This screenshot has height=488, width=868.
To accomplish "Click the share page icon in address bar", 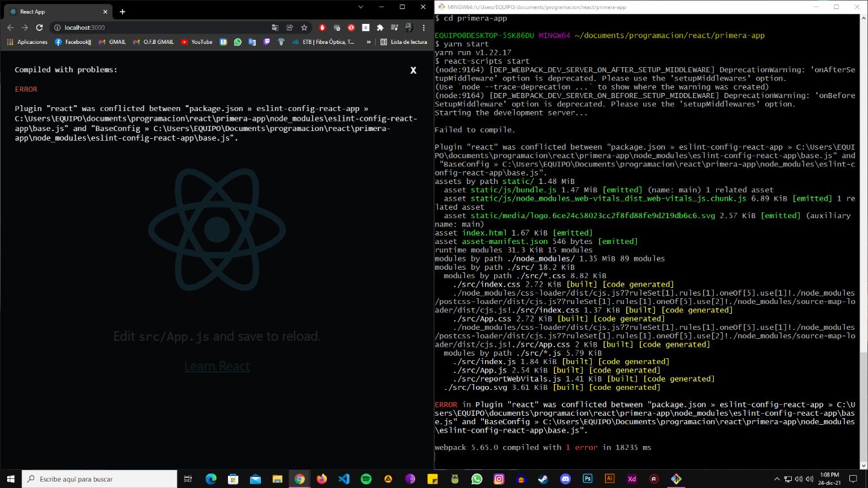I will coord(289,28).
